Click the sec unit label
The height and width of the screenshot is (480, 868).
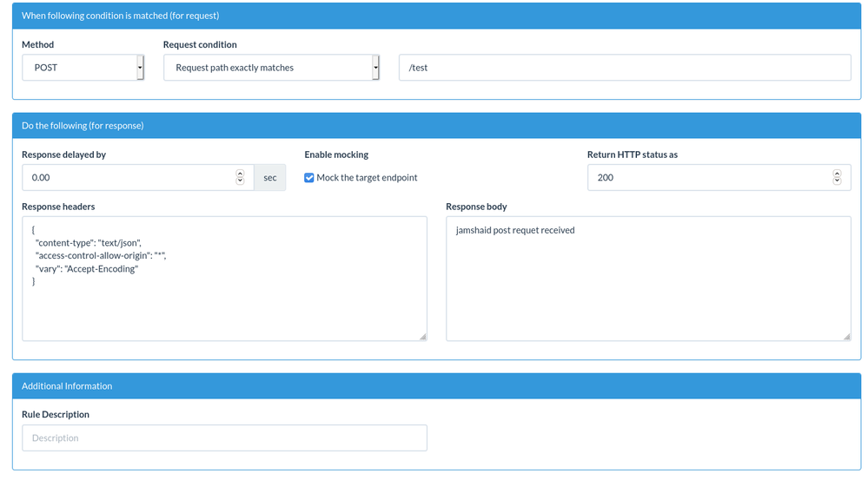(x=269, y=178)
